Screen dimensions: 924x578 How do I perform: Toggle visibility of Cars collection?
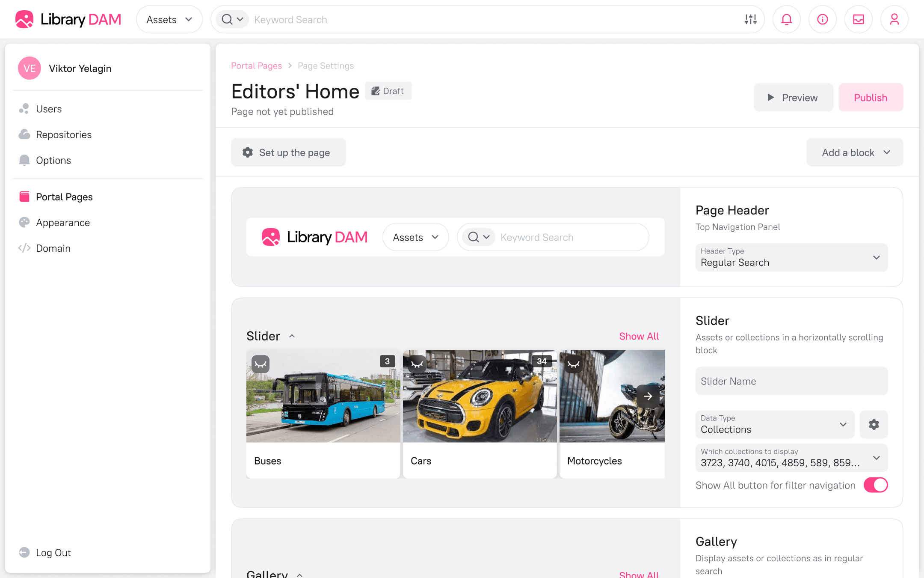(x=417, y=364)
